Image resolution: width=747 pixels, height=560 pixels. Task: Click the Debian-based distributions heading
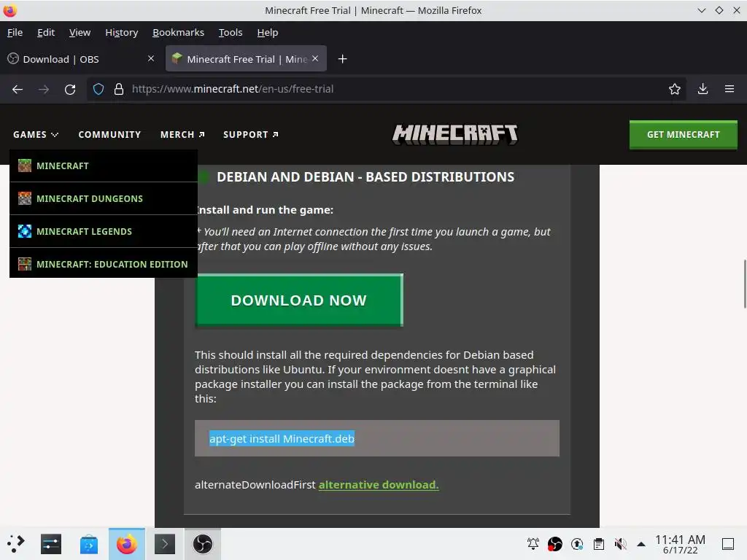(x=365, y=177)
